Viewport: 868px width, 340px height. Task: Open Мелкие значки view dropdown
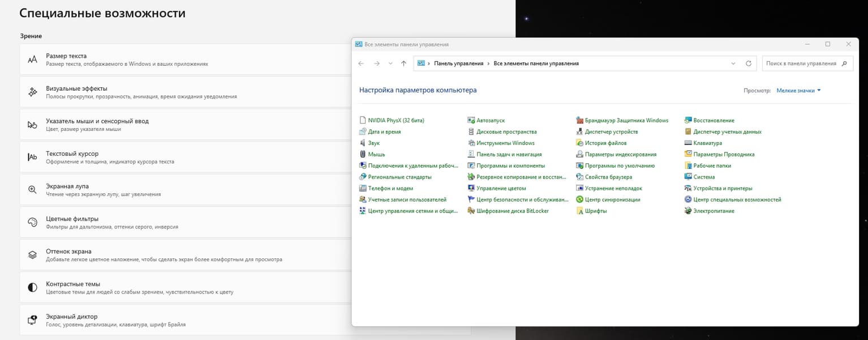pyautogui.click(x=798, y=90)
